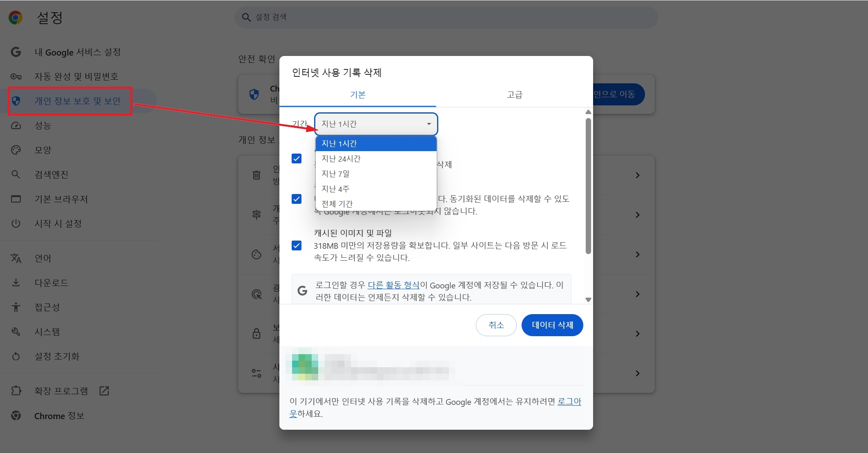Open the performance gauge icon

click(16, 125)
